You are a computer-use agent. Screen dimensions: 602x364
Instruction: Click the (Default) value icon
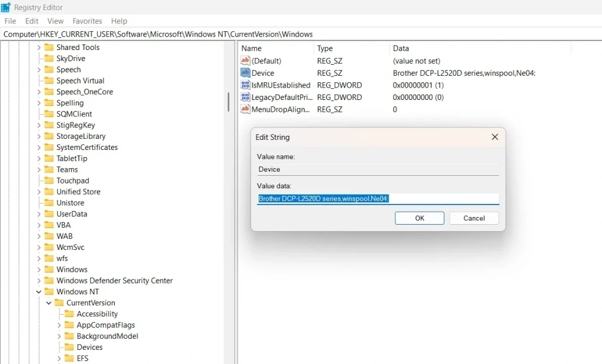click(x=246, y=61)
